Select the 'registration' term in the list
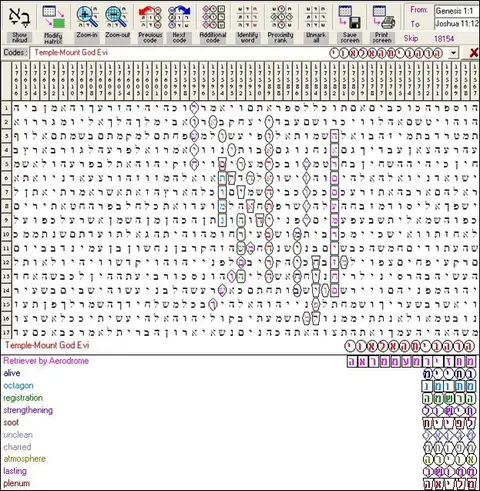The width and height of the screenshot is (480, 491). tap(23, 398)
